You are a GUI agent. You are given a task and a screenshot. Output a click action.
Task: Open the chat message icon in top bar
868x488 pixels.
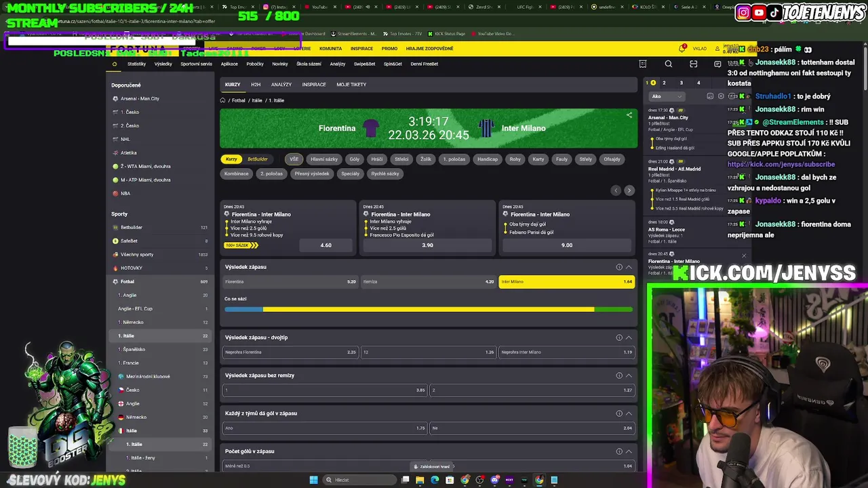717,64
